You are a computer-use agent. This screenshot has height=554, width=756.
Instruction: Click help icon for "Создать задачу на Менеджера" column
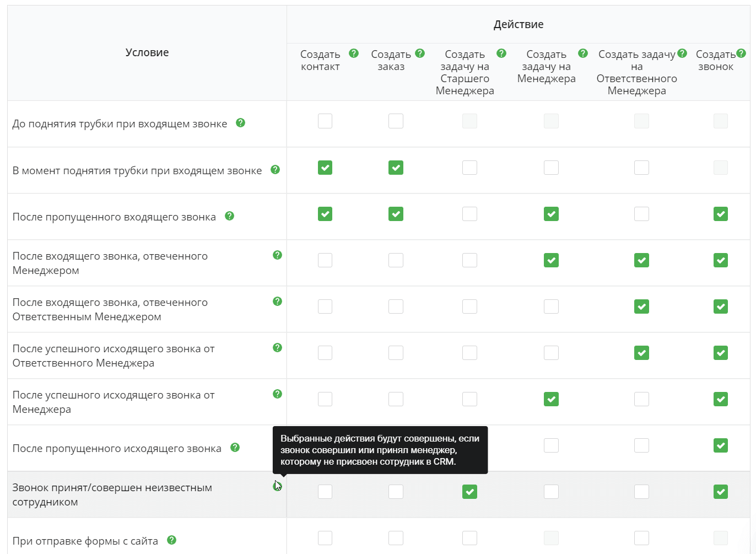(583, 53)
